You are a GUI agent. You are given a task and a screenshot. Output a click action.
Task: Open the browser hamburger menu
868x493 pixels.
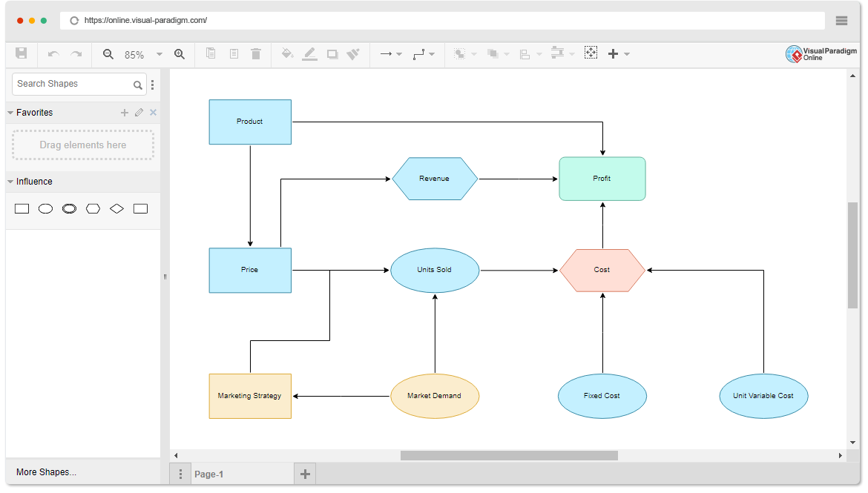[x=841, y=21]
